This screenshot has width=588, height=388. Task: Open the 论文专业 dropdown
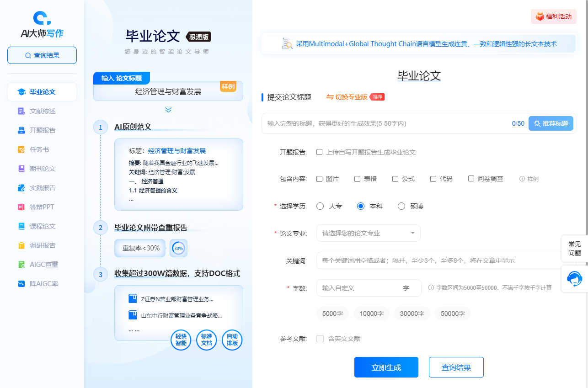[368, 233]
